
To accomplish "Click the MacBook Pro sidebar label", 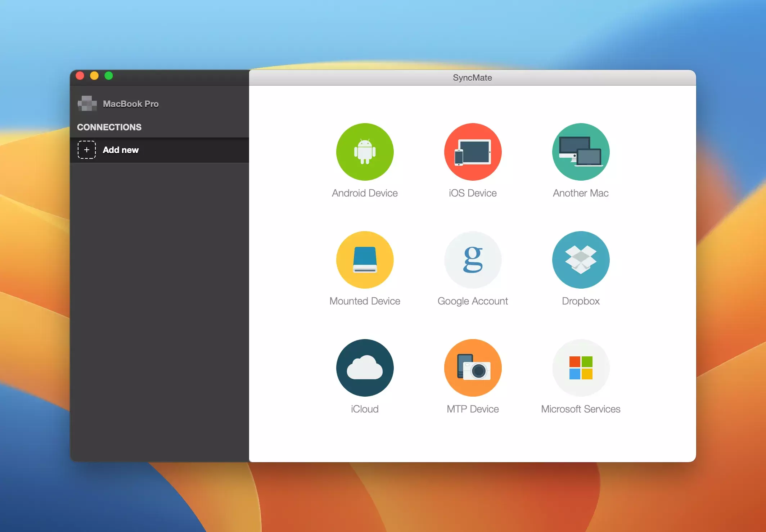I will click(x=131, y=104).
